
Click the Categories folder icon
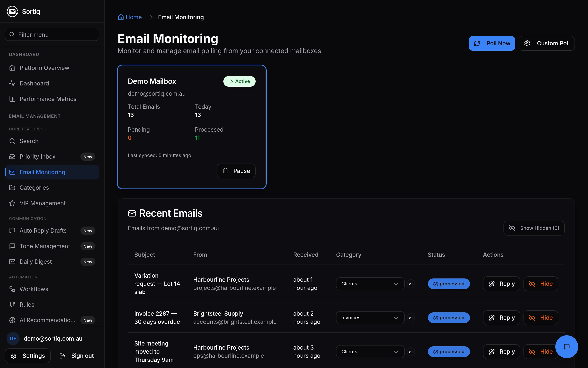point(12,188)
